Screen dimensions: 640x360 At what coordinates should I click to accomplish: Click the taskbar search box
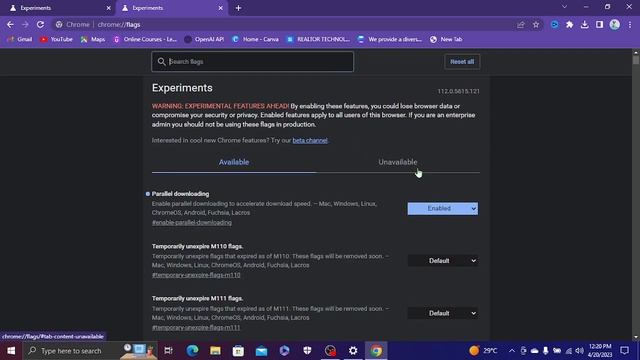[x=90, y=351]
